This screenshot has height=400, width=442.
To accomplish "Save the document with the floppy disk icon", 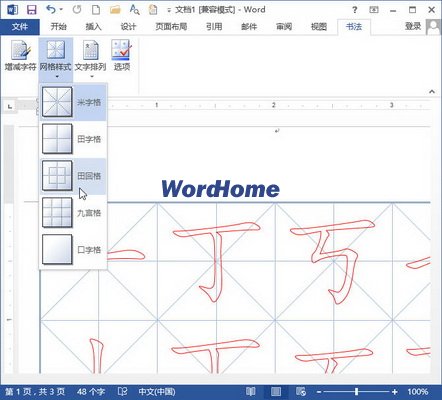I will (x=32, y=9).
